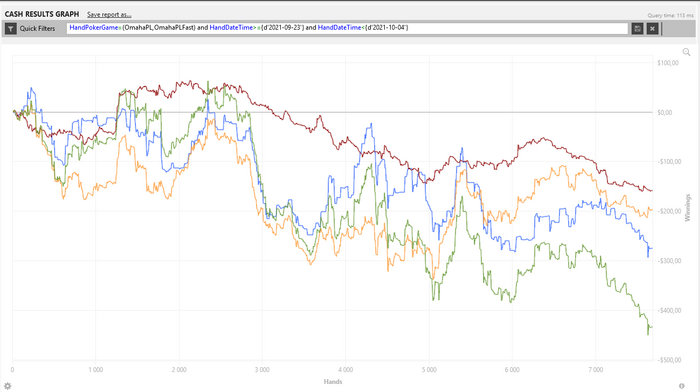Viewport: 700px width, 392px height.
Task: Click the green line's final endpoint
Action: click(x=652, y=327)
